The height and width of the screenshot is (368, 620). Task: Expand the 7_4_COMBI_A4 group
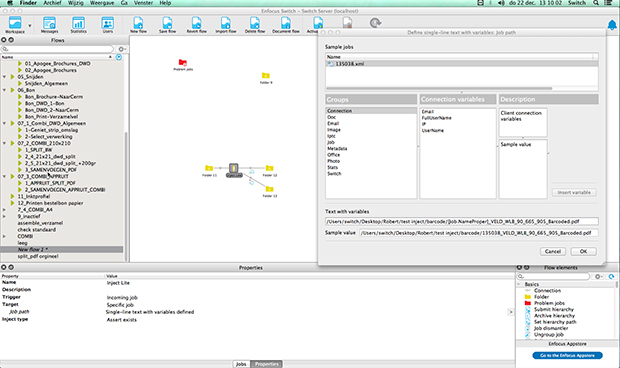tap(4, 209)
